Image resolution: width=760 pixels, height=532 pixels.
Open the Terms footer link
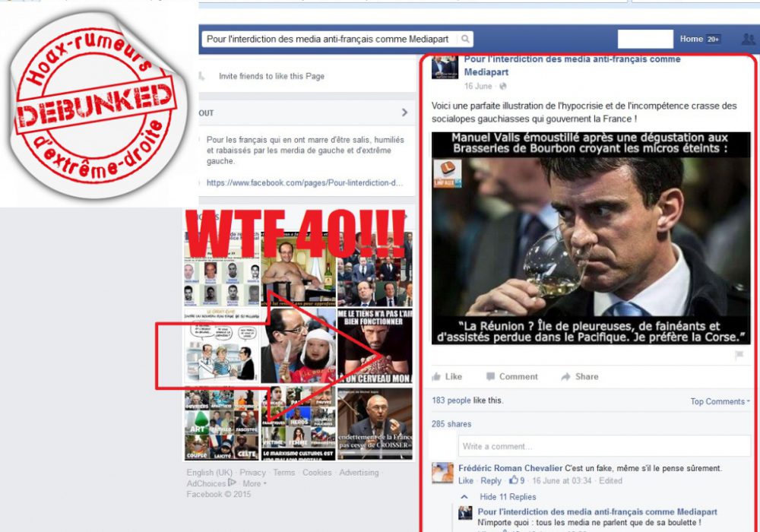(x=284, y=473)
